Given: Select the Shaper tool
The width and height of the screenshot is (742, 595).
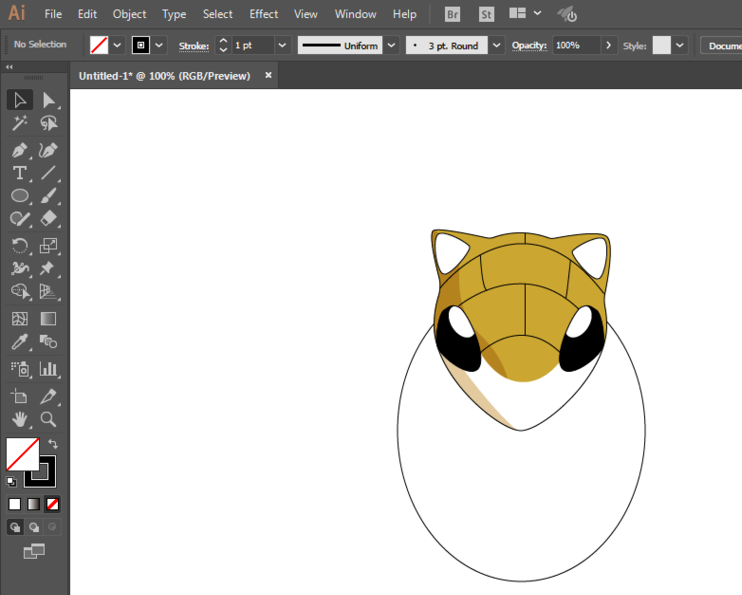Looking at the screenshot, I should [20, 219].
